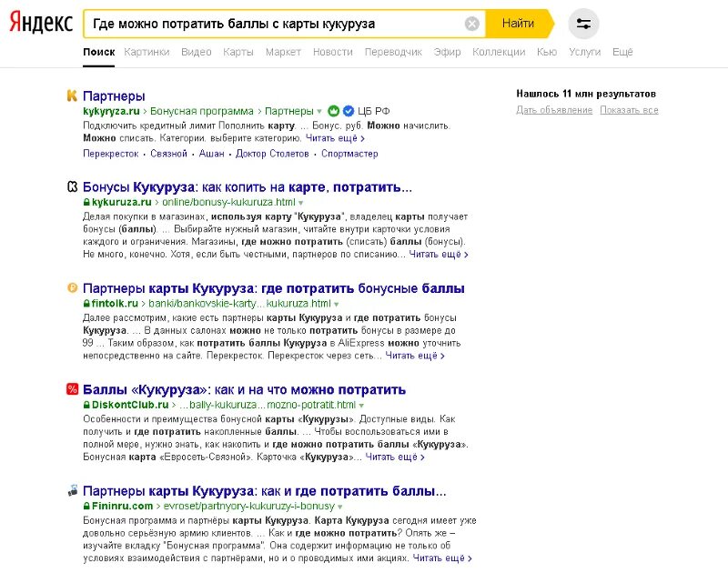The width and height of the screenshot is (728, 573).
Task: Open Партнеры карты Кукуруза: как и где result
Action: click(x=264, y=490)
